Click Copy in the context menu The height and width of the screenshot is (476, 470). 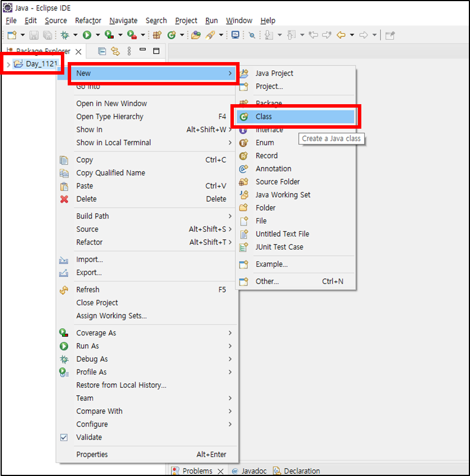click(147, 160)
